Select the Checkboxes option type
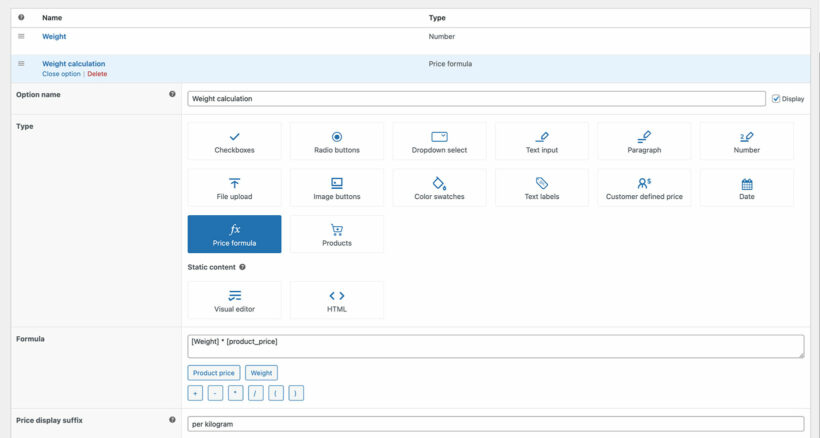This screenshot has height=438, width=820. coord(234,141)
